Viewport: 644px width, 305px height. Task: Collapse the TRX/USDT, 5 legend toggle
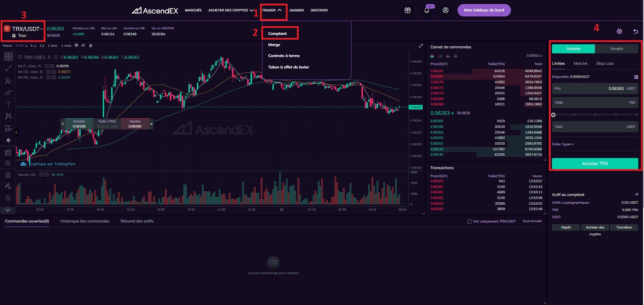[20, 57]
